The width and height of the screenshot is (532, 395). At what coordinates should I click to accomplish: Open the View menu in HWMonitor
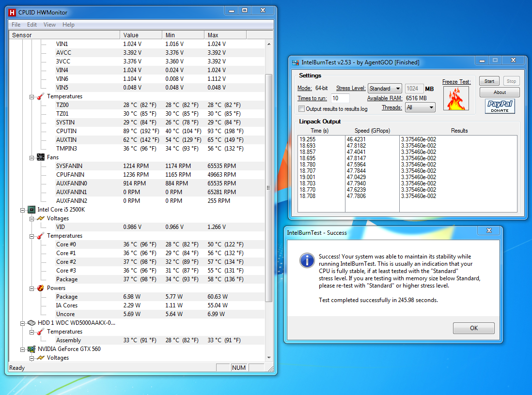coord(49,25)
